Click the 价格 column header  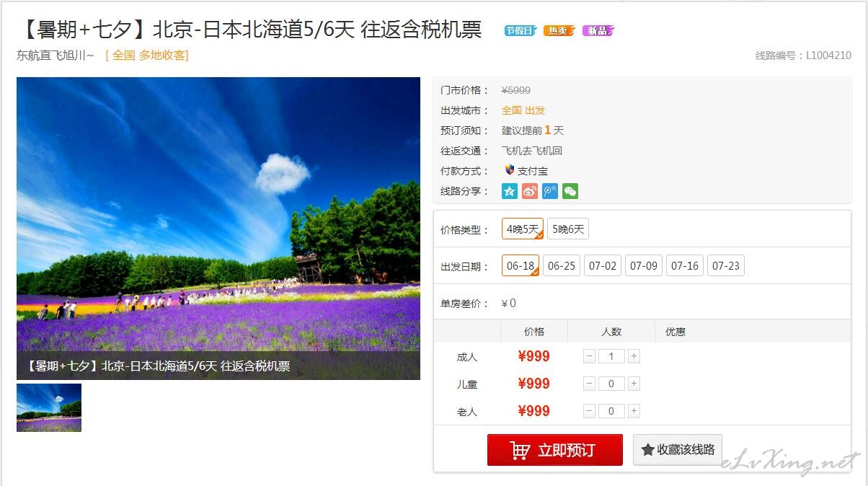(x=534, y=332)
